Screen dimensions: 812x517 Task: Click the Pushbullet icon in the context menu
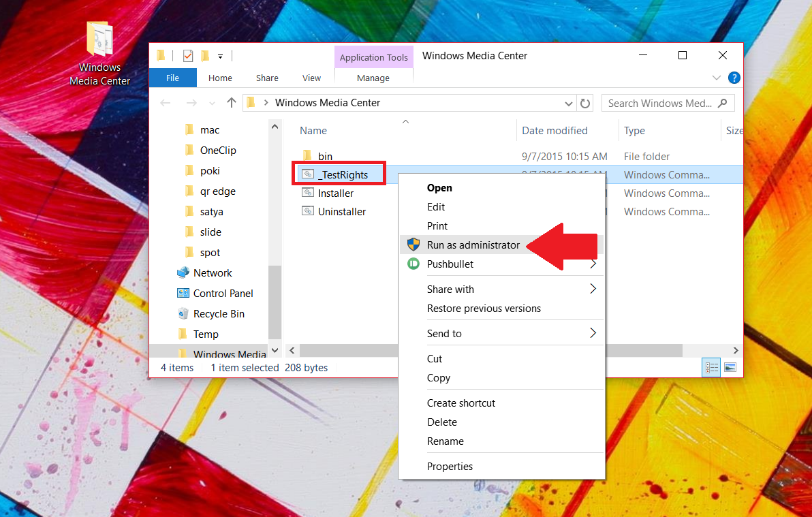(x=414, y=264)
